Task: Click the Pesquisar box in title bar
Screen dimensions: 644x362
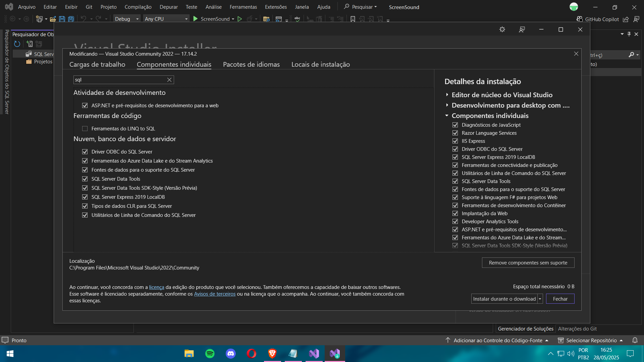Action: click(361, 7)
